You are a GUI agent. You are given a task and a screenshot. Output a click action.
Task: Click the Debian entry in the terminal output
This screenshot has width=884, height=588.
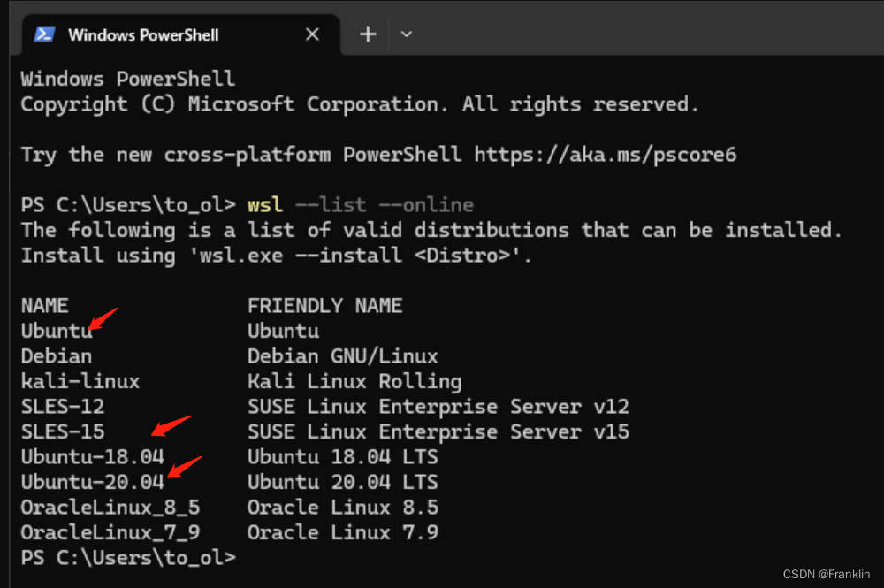click(56, 355)
